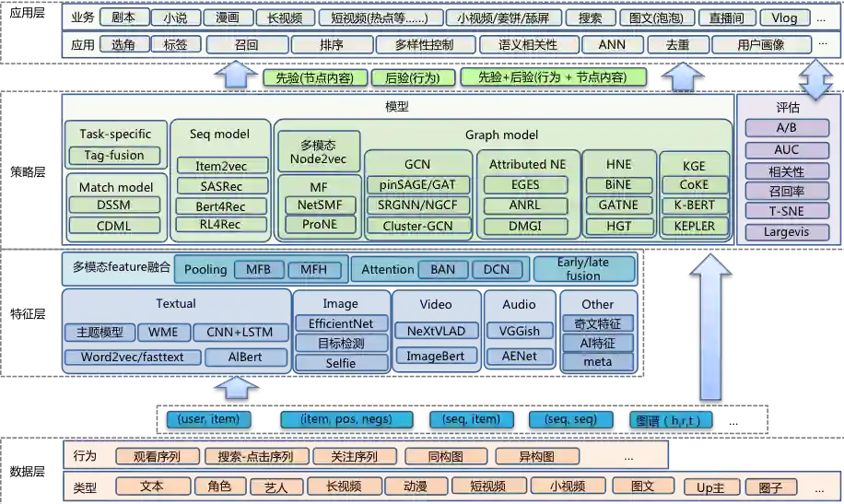This screenshot has height=504, width=844.
Task: Select the DCN box
Action: tap(497, 269)
